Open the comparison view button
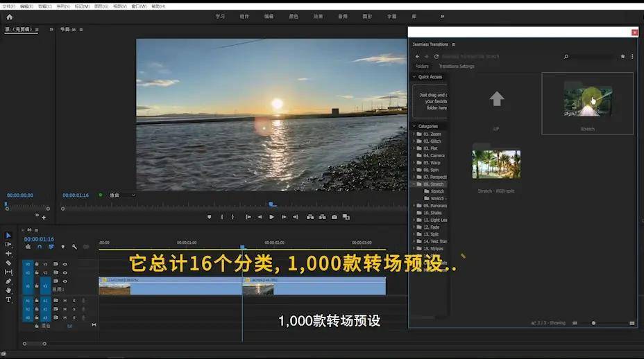 346,217
